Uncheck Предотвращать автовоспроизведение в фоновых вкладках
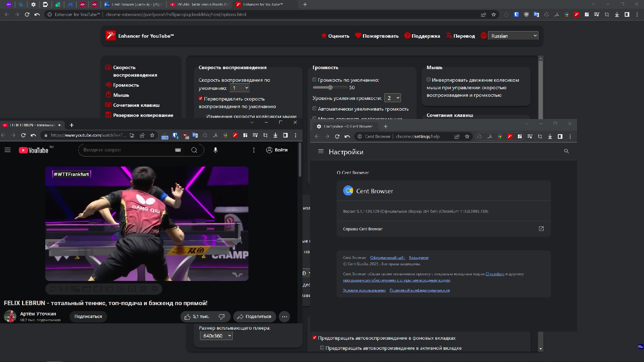Screen dimensions: 644x362 tap(314, 338)
